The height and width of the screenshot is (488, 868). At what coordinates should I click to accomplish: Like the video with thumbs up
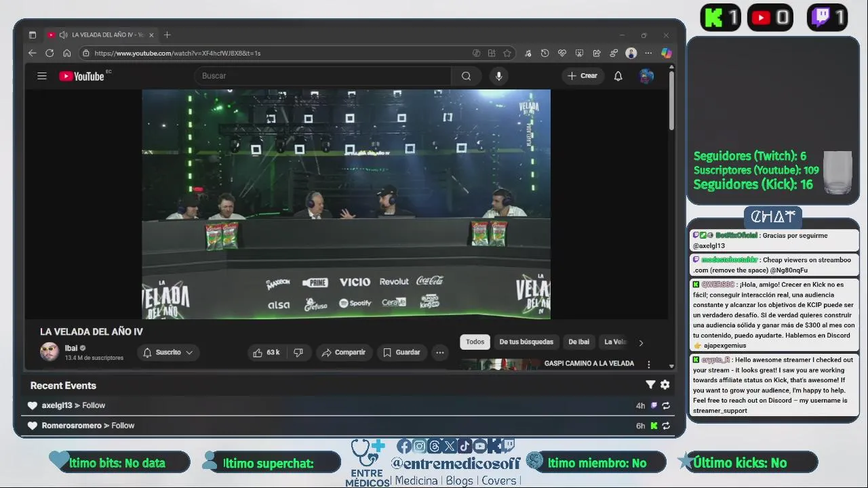pos(266,352)
